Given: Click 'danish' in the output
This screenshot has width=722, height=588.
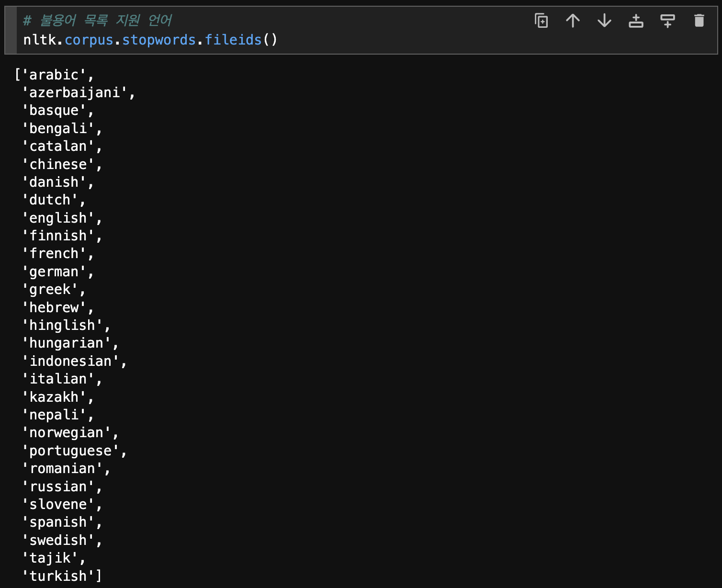Looking at the screenshot, I should pyautogui.click(x=54, y=182).
